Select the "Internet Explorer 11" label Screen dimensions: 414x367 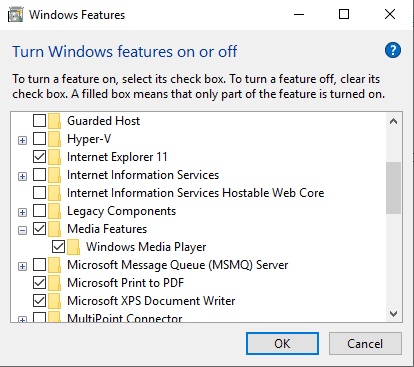click(x=117, y=157)
